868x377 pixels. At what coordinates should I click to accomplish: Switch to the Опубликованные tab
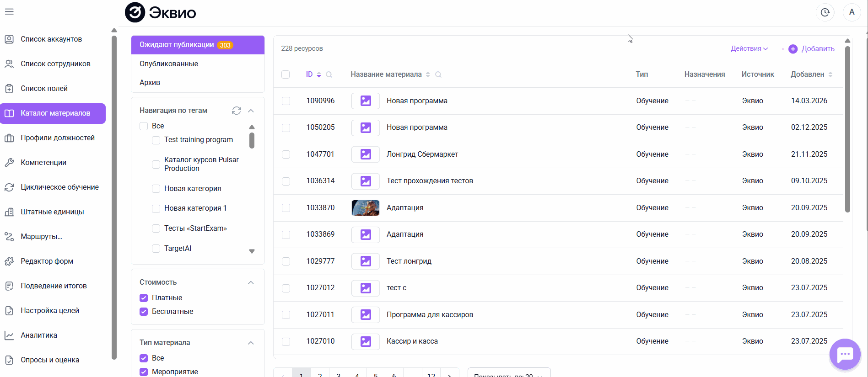[x=198, y=64]
